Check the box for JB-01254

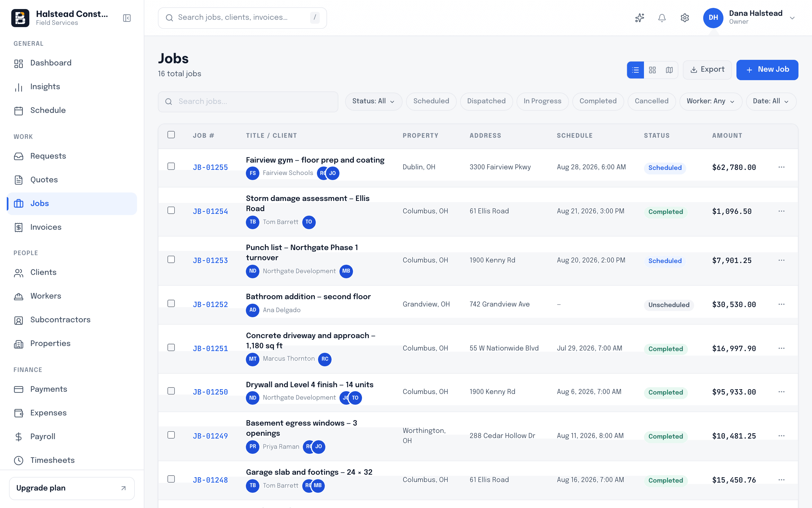tap(171, 210)
